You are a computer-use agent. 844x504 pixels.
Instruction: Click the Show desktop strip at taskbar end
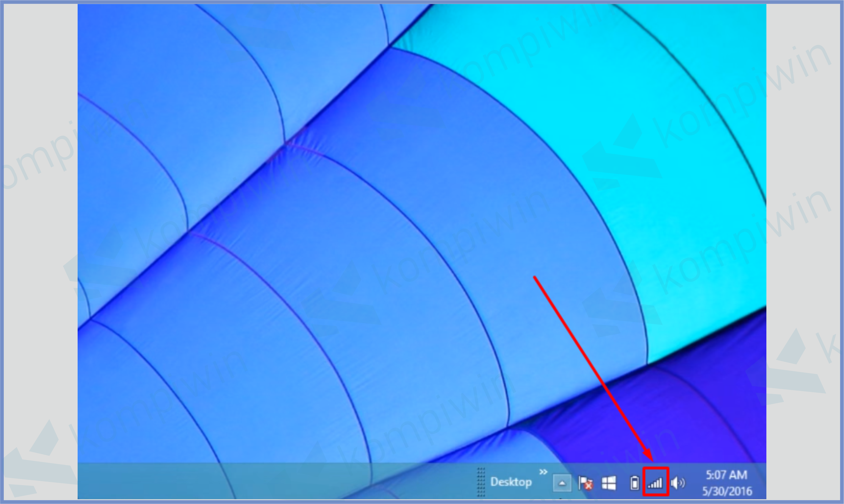click(x=764, y=482)
